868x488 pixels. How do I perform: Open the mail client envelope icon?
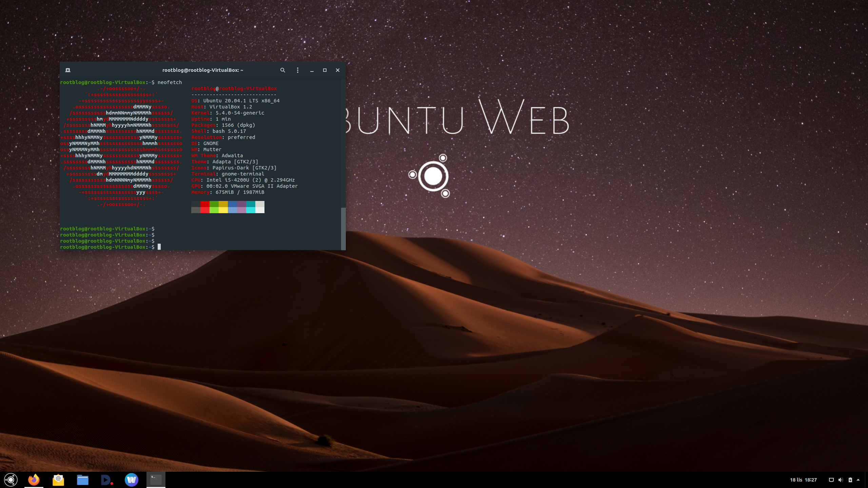click(58, 480)
